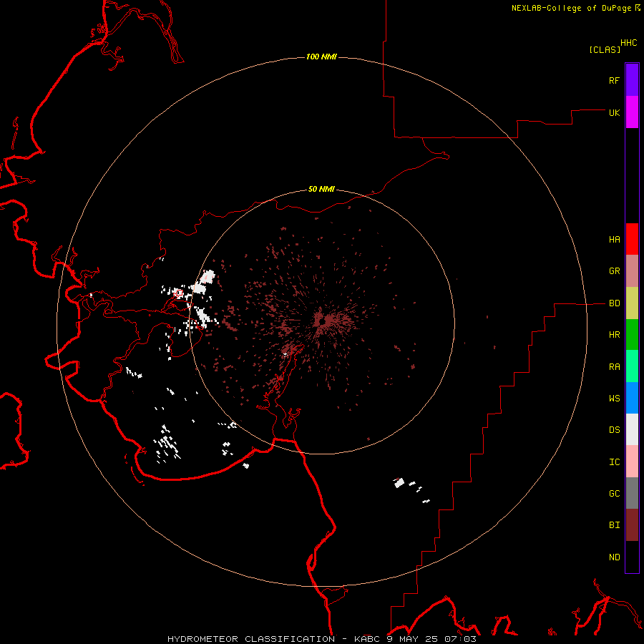Click the 'HHC' product code text
This screenshot has height=644, width=644.
[629, 43]
